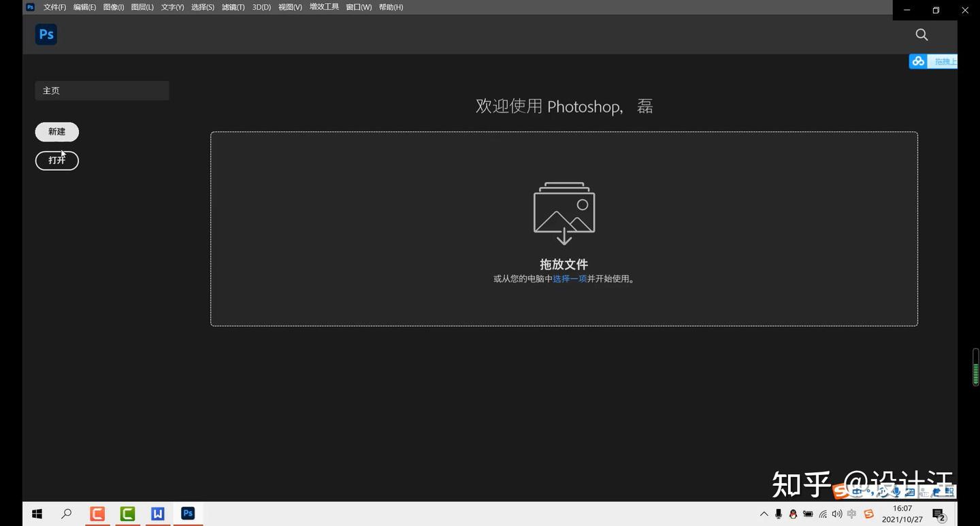Click the battery tray icon

tap(808, 514)
